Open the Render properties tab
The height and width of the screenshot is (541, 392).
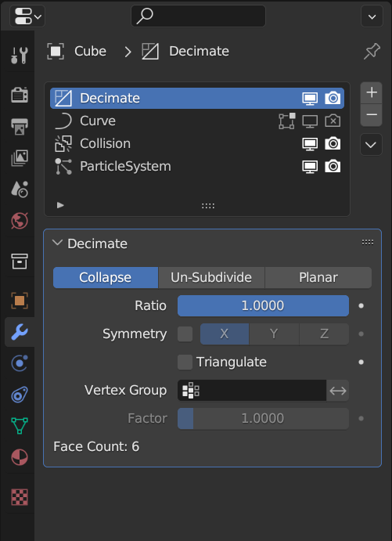tap(20, 95)
